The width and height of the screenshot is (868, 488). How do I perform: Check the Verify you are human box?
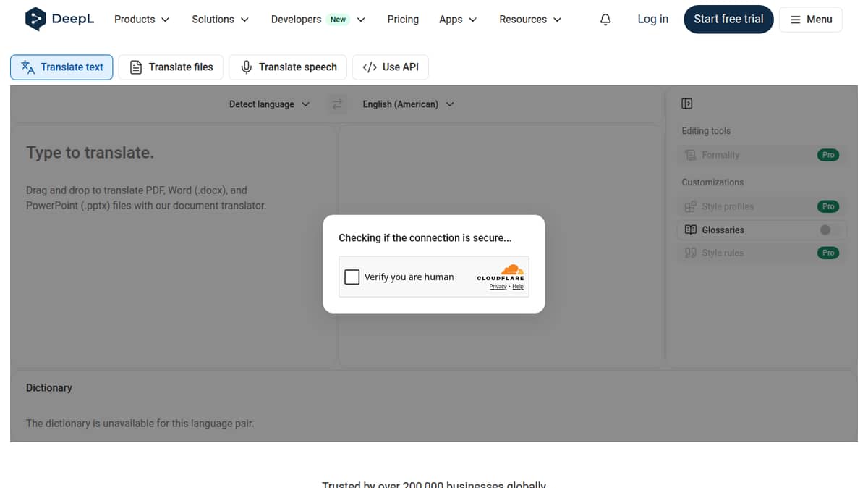click(x=352, y=277)
